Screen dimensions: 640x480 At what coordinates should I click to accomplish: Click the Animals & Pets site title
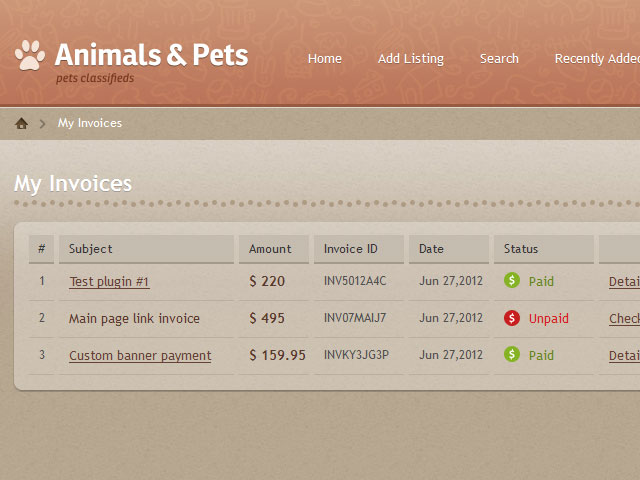pos(151,55)
